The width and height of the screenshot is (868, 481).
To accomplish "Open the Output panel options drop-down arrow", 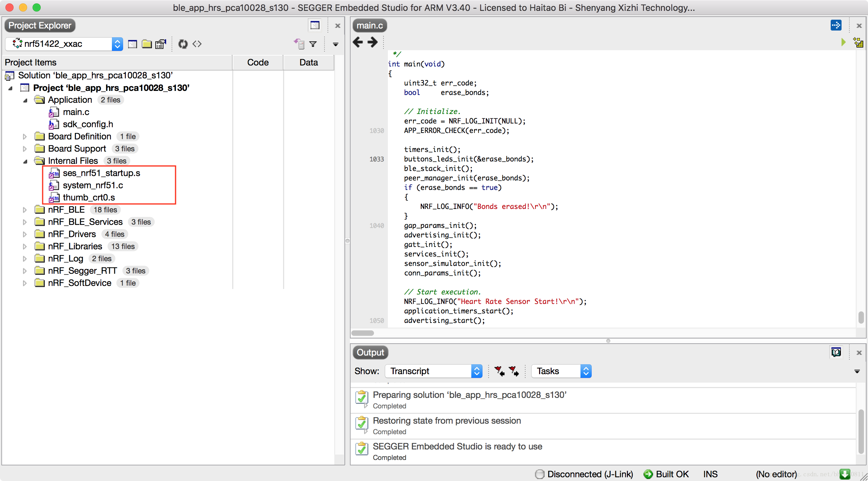I will tap(857, 371).
